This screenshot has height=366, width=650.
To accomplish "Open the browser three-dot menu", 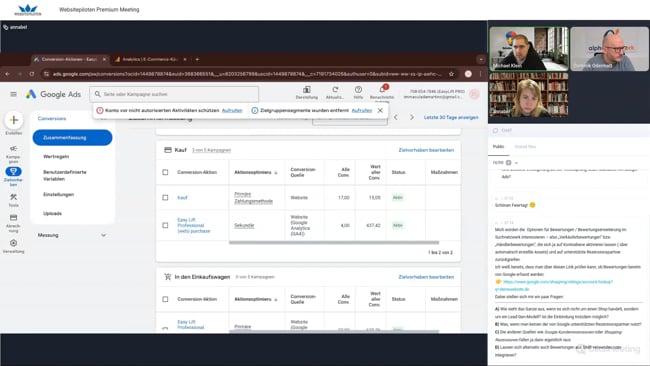I will pyautogui.click(x=480, y=74).
